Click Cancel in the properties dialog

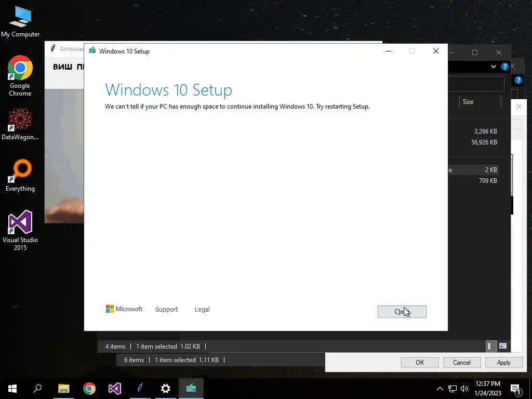(462, 362)
